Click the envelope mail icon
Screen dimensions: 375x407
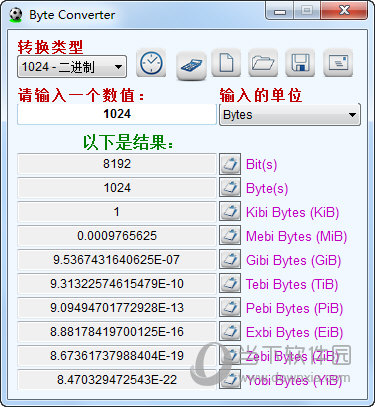338,63
